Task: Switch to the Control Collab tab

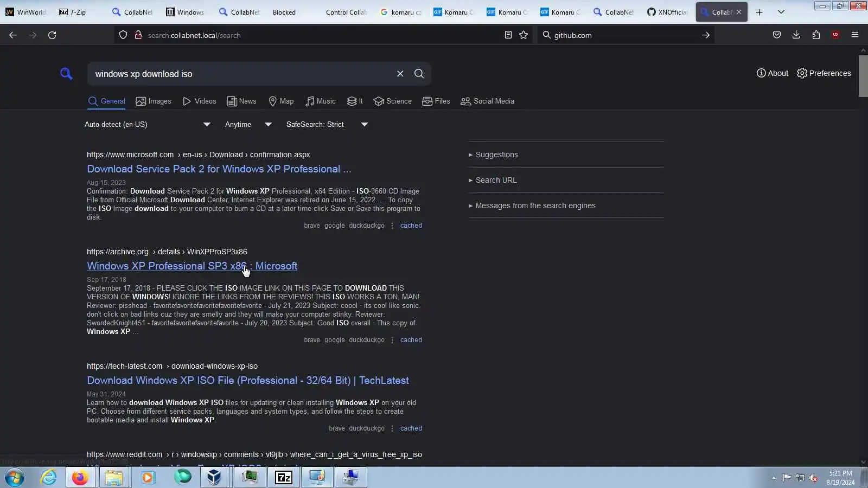Action: click(x=346, y=12)
